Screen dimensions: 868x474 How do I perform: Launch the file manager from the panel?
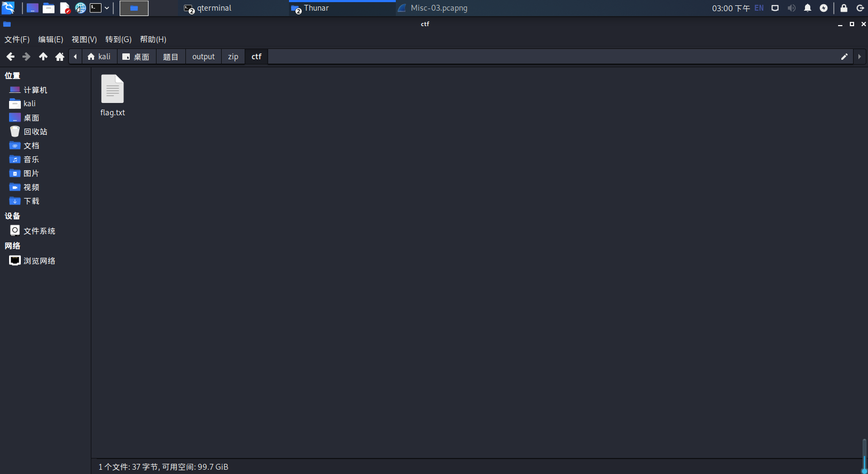click(x=49, y=8)
